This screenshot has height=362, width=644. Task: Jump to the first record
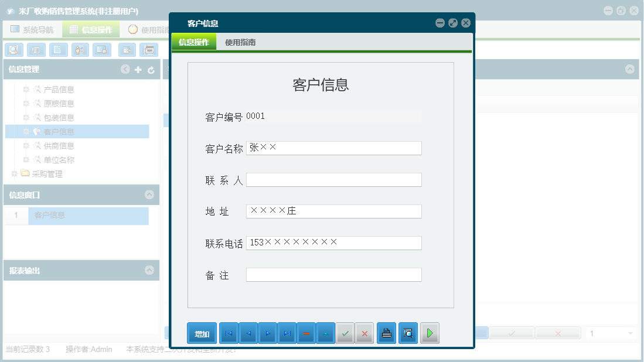pos(229,333)
